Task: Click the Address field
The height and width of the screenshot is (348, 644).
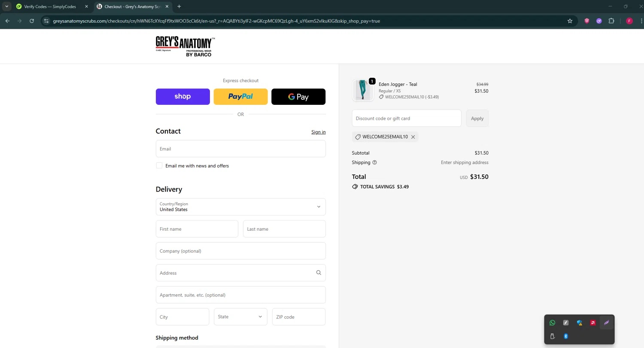Action: 240,273
